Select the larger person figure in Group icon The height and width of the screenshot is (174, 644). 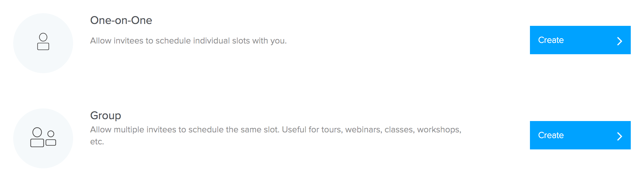[37, 137]
